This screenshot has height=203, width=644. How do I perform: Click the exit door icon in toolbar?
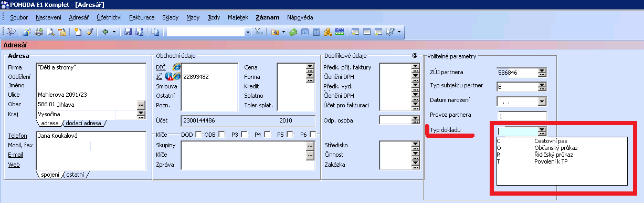click(x=12, y=32)
